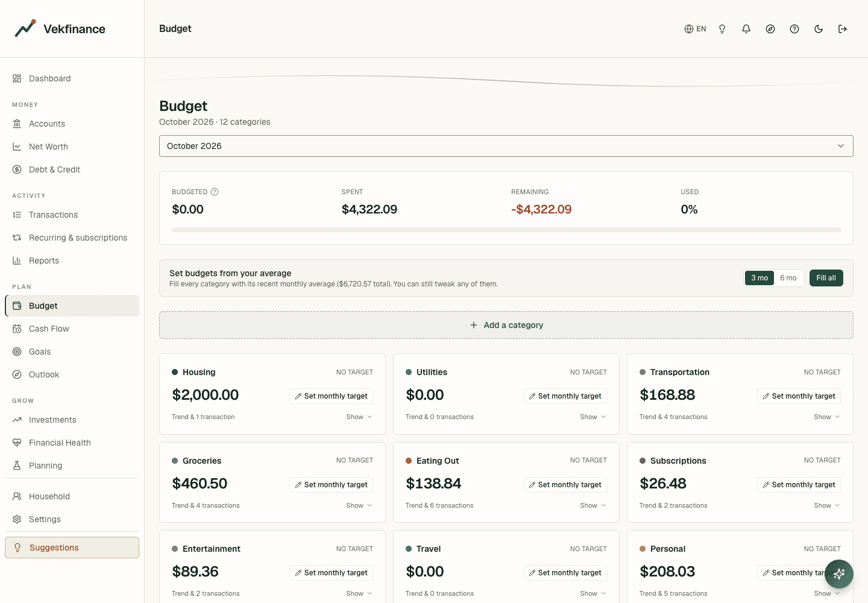Expand Show trend for Travel

[x=593, y=593]
